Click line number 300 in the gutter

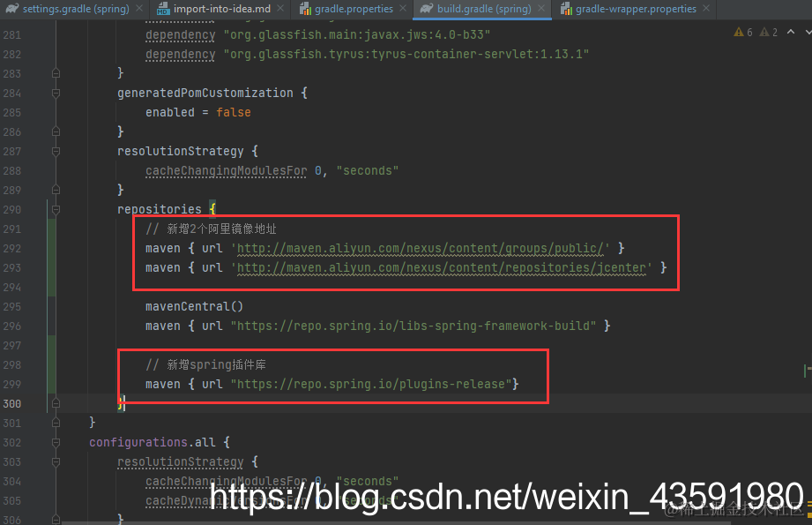click(x=12, y=404)
